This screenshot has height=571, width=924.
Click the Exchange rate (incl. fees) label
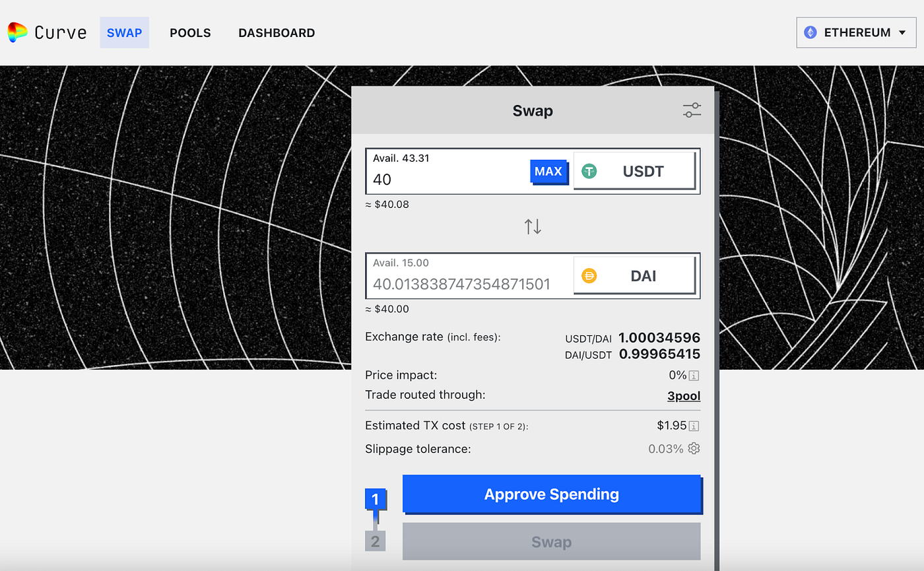pyautogui.click(x=433, y=337)
